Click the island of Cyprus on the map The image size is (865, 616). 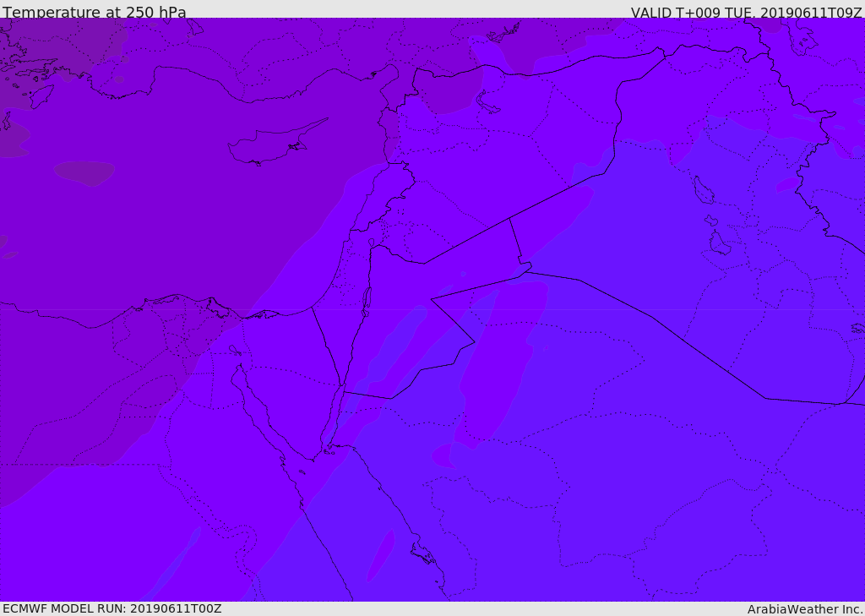pos(276,144)
